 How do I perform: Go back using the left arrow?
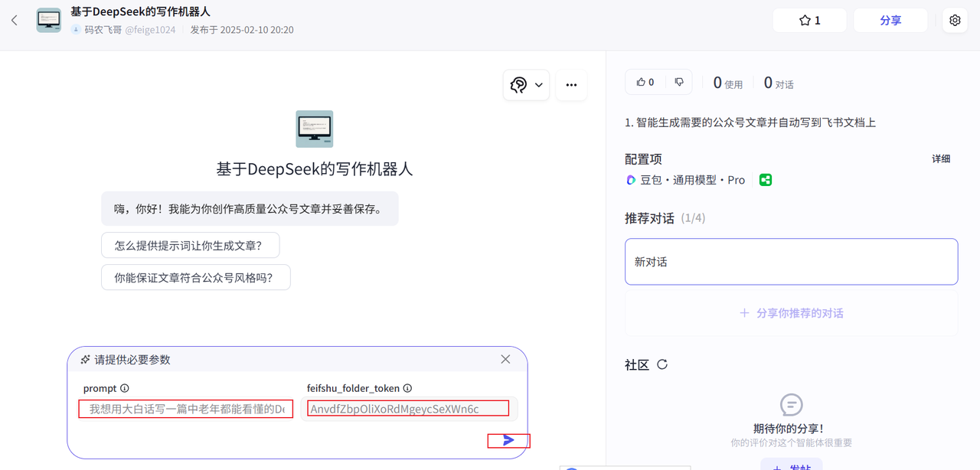[14, 21]
